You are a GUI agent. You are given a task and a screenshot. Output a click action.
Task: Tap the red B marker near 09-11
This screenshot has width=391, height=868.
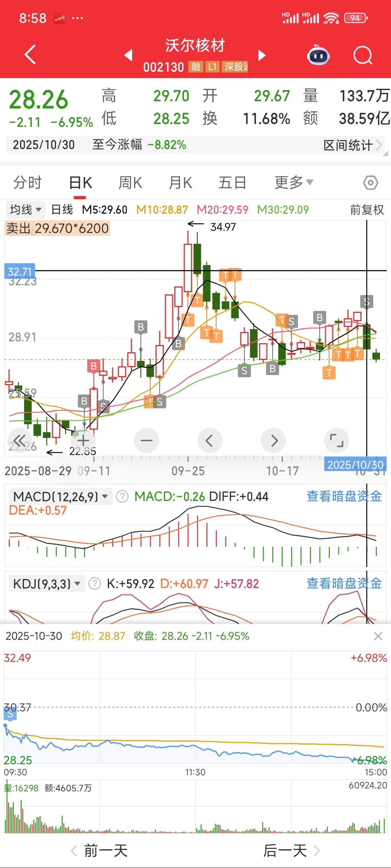[94, 366]
